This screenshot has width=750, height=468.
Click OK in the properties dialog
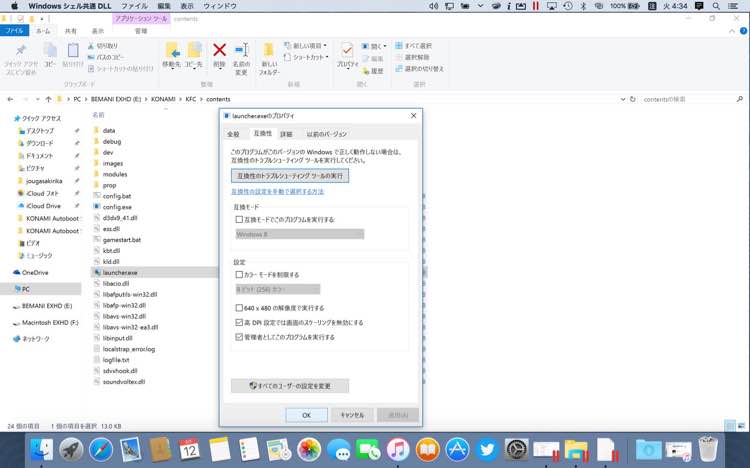[307, 415]
